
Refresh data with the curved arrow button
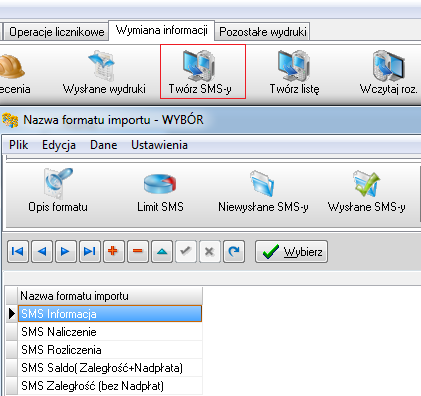234,251
